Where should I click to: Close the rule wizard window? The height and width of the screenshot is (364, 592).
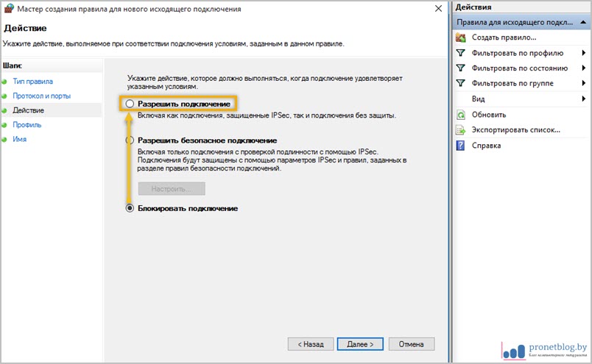click(439, 10)
